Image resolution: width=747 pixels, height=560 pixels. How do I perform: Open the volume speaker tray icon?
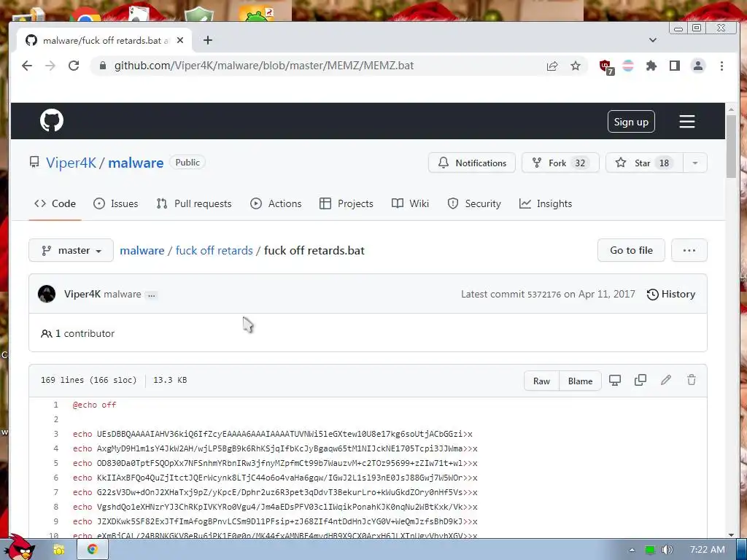click(x=667, y=550)
